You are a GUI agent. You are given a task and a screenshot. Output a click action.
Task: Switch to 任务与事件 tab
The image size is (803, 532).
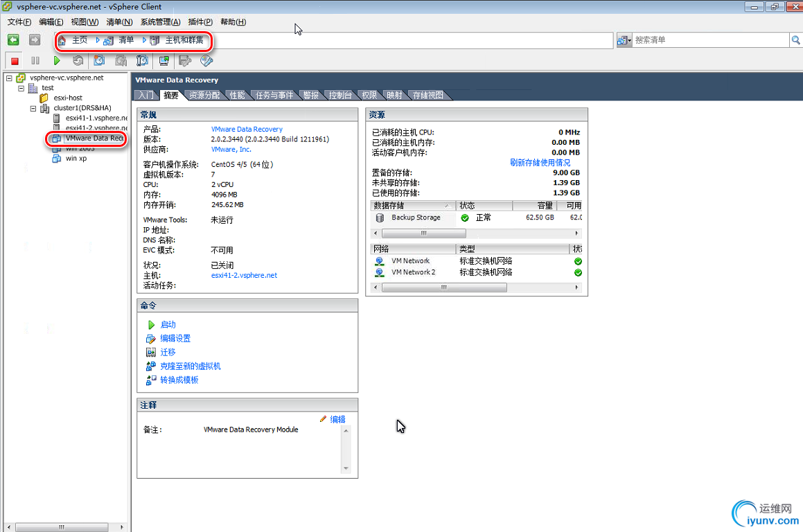click(x=274, y=95)
